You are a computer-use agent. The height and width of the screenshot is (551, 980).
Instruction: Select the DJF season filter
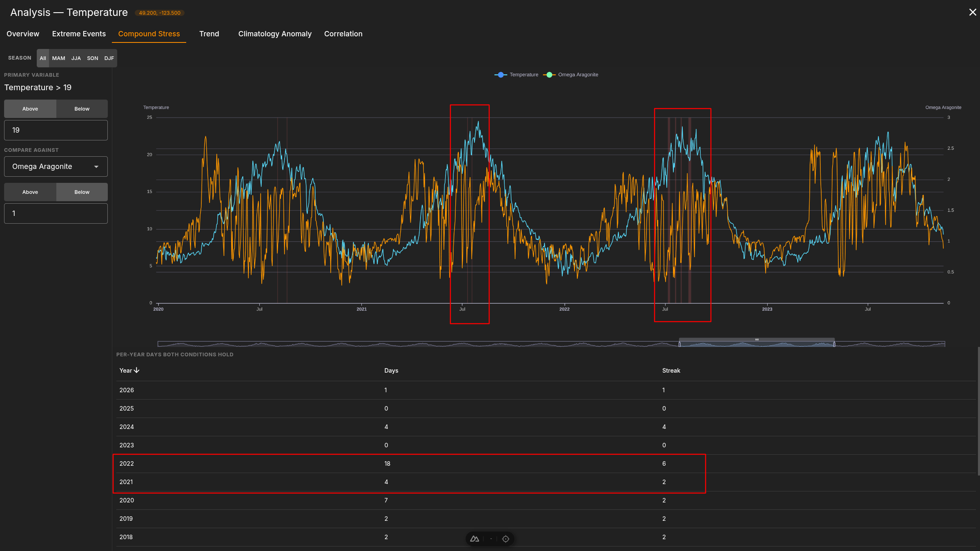pos(109,58)
